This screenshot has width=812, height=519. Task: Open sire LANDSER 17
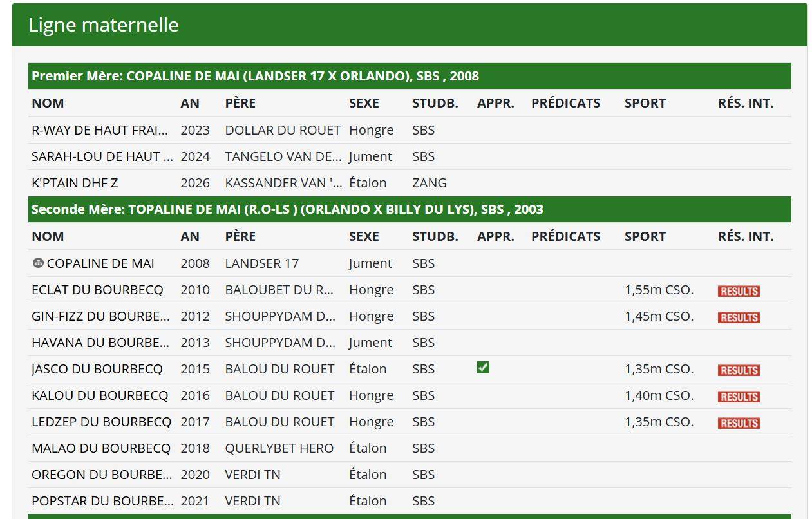pyautogui.click(x=262, y=263)
